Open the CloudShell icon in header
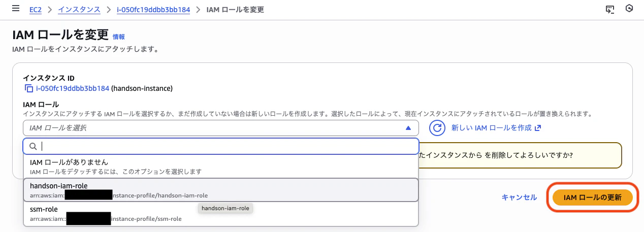Screen dimensions: 644x232 [x=610, y=9]
